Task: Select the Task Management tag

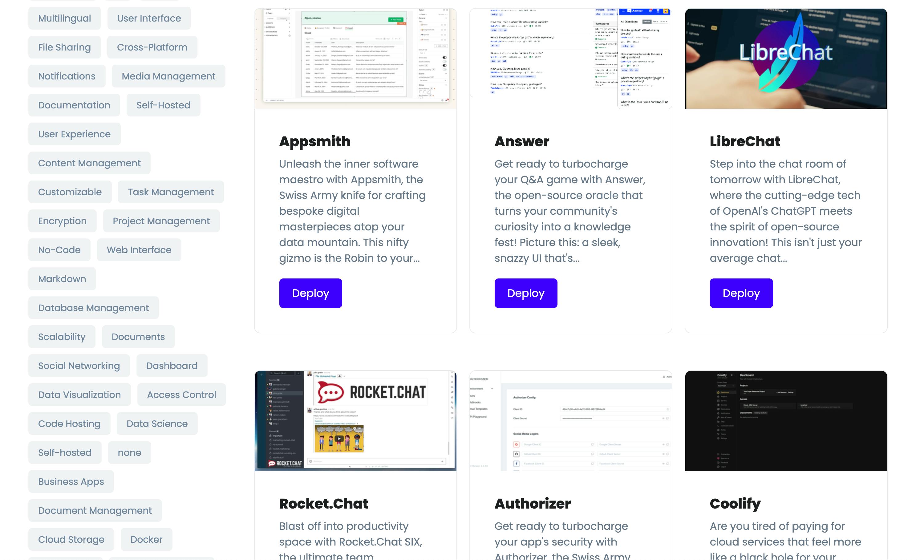Action: [x=171, y=192]
